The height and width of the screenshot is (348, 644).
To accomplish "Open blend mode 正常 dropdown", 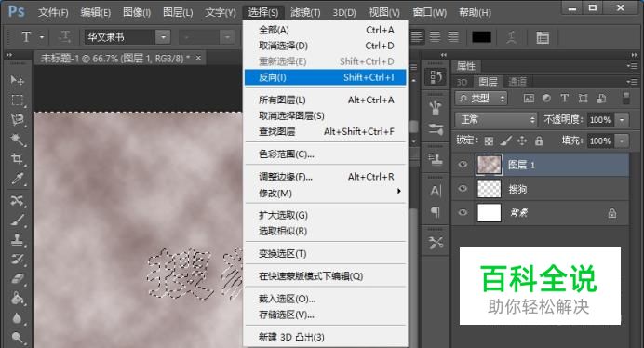I will click(496, 119).
